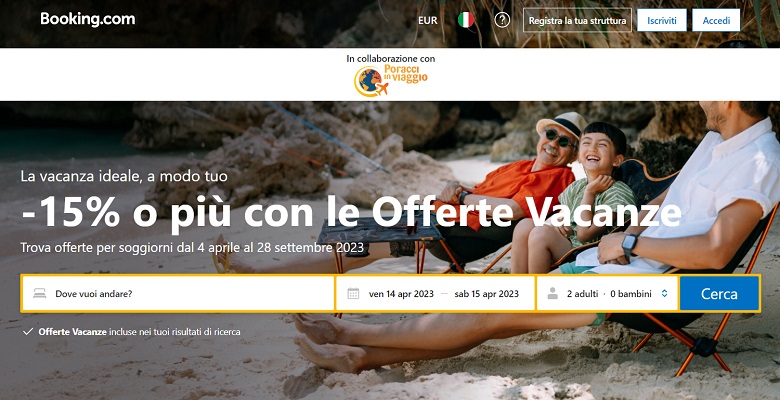Screen dimensions: 780x400
Task: Click Registra la tua struttura button
Action: pyautogui.click(x=577, y=20)
